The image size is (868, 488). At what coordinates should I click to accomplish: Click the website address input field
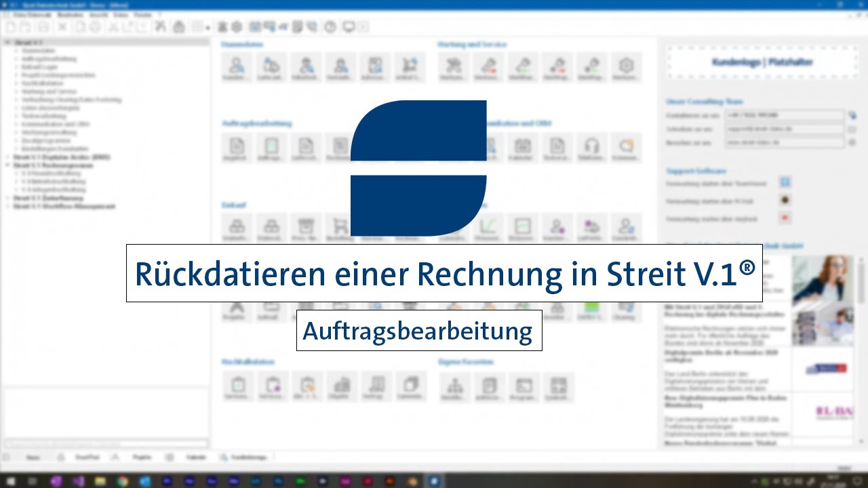click(785, 143)
